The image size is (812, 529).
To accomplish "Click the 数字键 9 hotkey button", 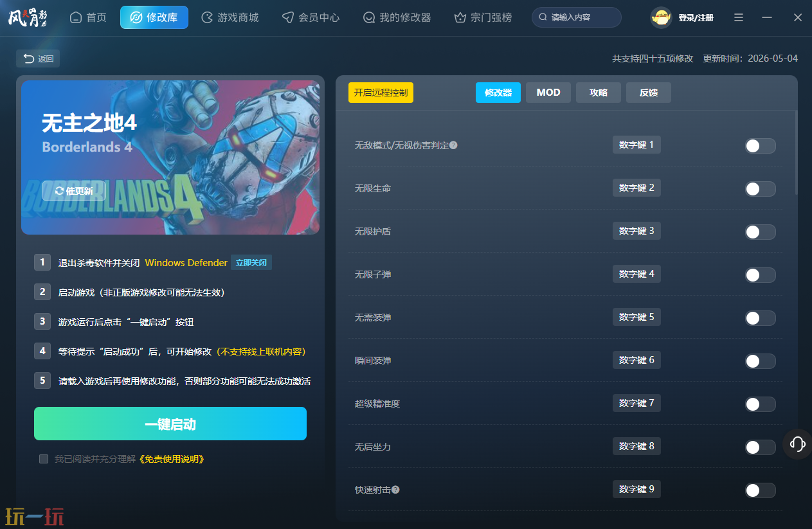I will click(x=636, y=489).
